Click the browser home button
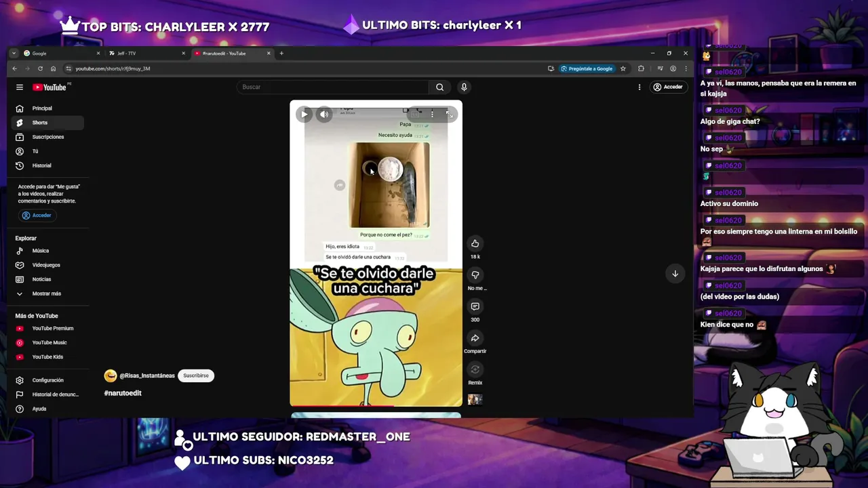Viewport: 868px width, 488px height. [x=53, y=68]
